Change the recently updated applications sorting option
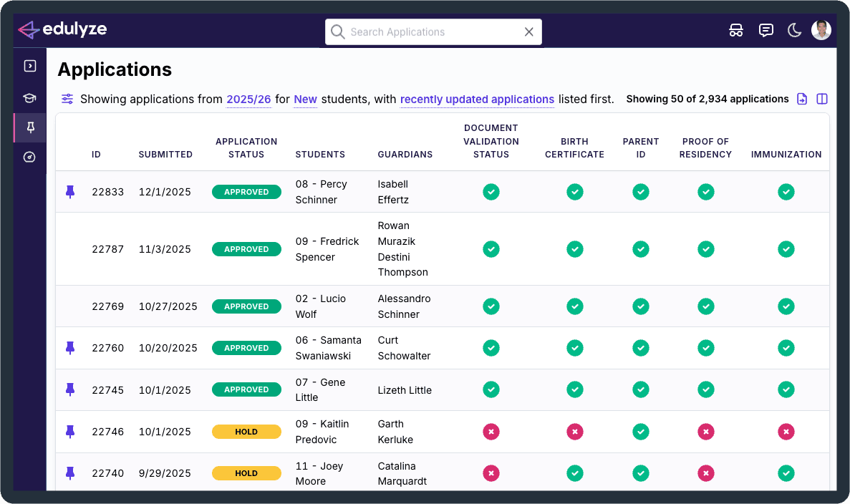Viewport: 850px width, 504px height. tap(477, 99)
